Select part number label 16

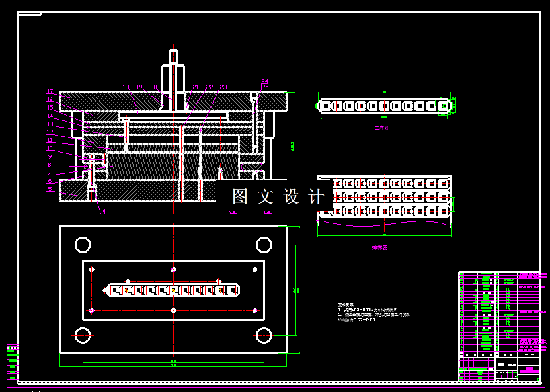pyautogui.click(x=50, y=100)
